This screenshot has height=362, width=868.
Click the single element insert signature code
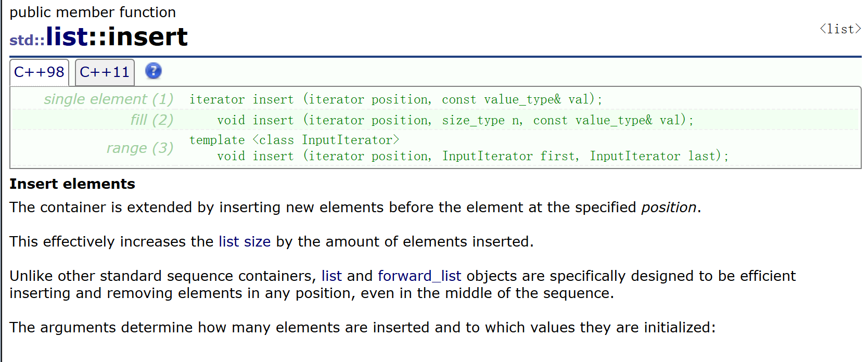[395, 99]
